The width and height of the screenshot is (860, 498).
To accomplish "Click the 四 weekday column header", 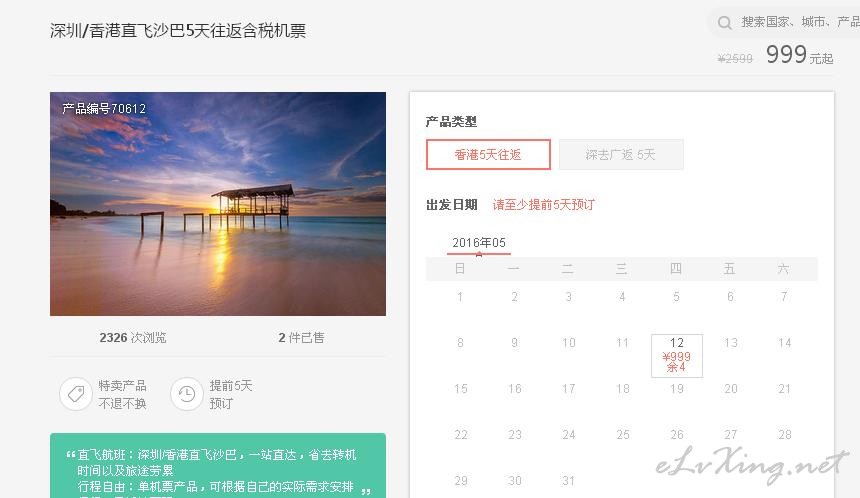I will pyautogui.click(x=676, y=269).
